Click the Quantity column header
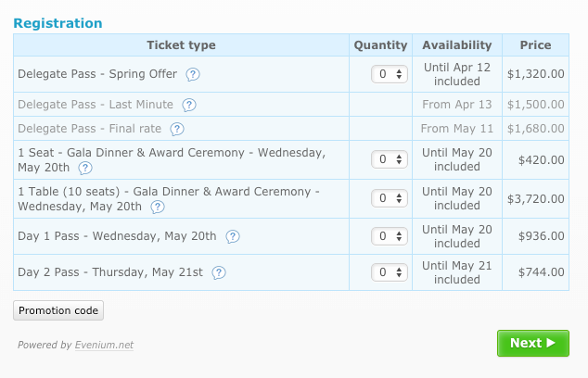 380,45
